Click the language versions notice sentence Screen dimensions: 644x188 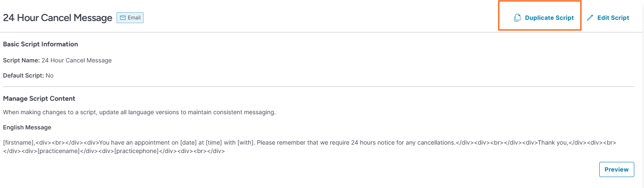click(x=139, y=113)
